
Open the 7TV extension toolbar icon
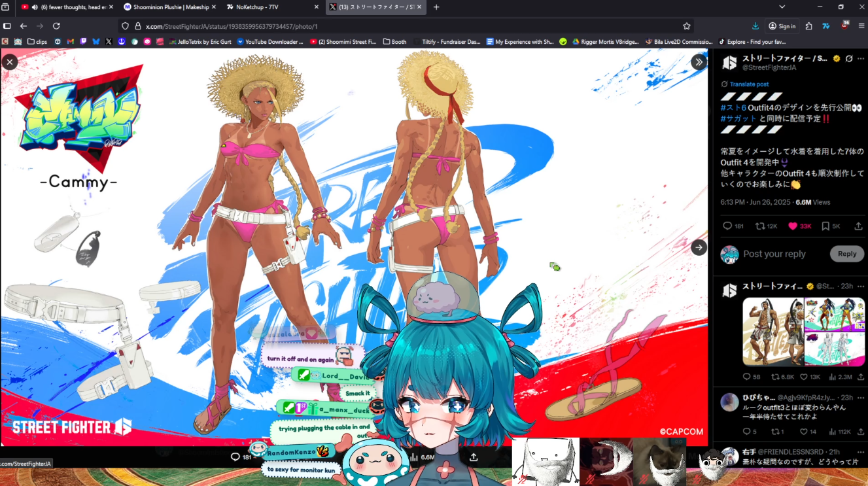[x=826, y=26]
